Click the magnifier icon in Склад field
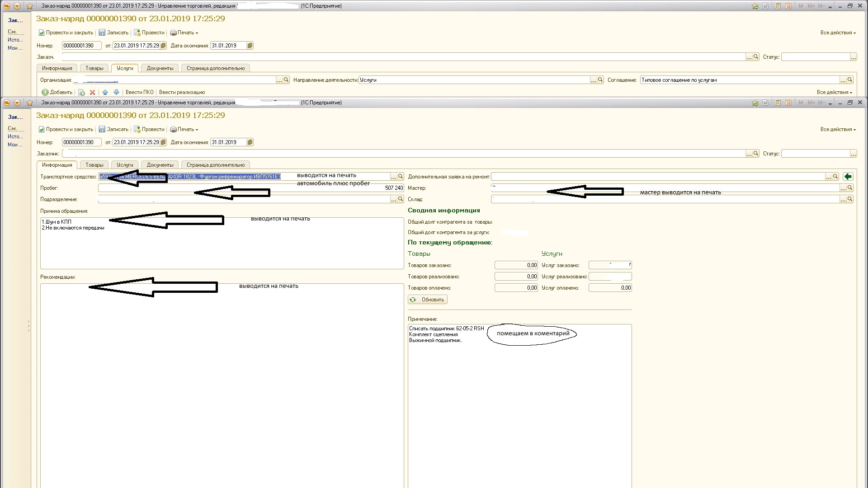Viewport: 868px width, 488px height. tap(850, 199)
